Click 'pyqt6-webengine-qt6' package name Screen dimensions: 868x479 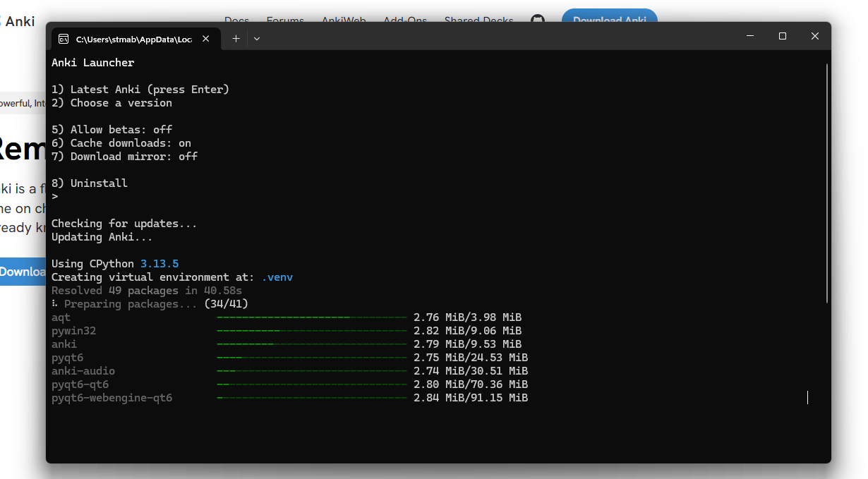point(111,398)
